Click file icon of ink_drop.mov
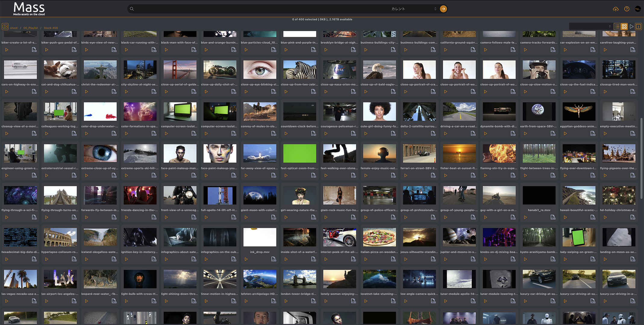This screenshot has width=644, height=325. 274,259
